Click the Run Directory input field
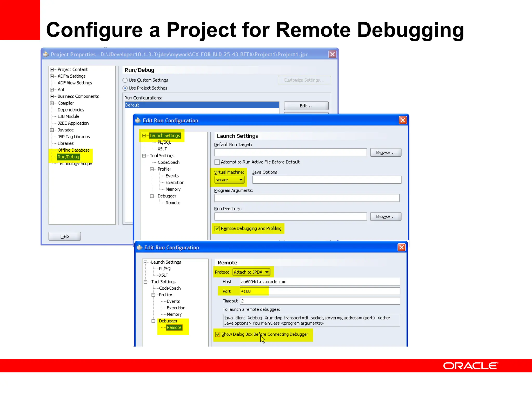The height and width of the screenshot is (399, 532). [x=291, y=217]
